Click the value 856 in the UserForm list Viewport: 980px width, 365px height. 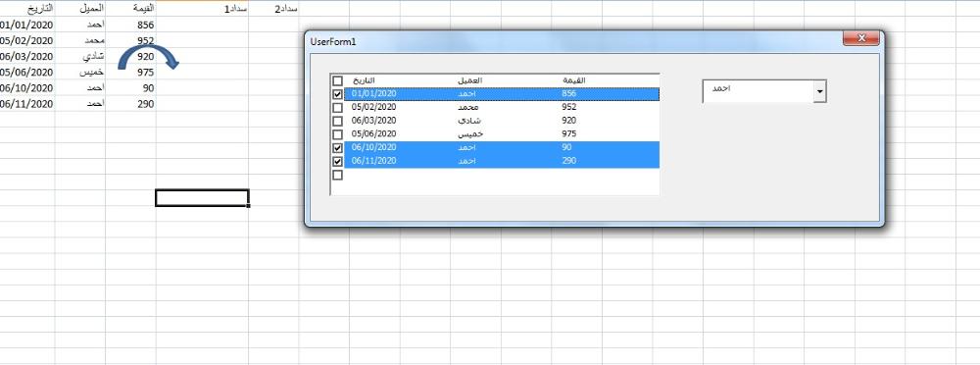(x=568, y=94)
